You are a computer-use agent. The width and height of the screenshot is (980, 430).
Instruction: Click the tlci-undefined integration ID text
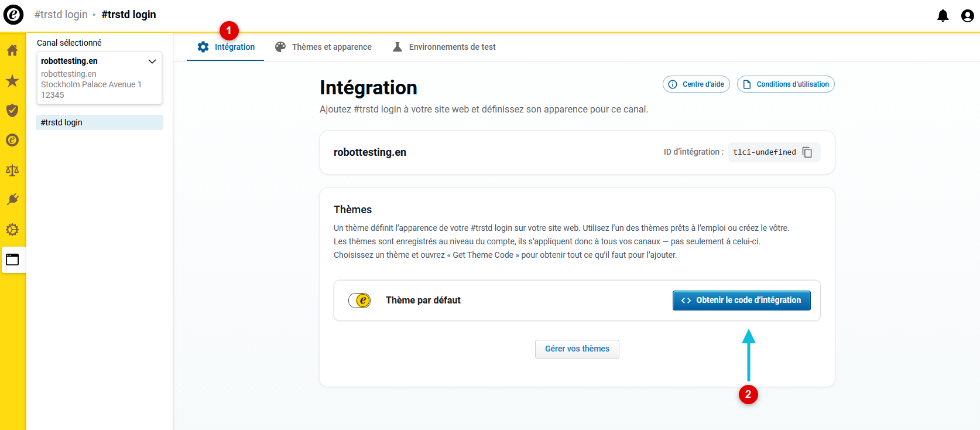[x=765, y=152]
